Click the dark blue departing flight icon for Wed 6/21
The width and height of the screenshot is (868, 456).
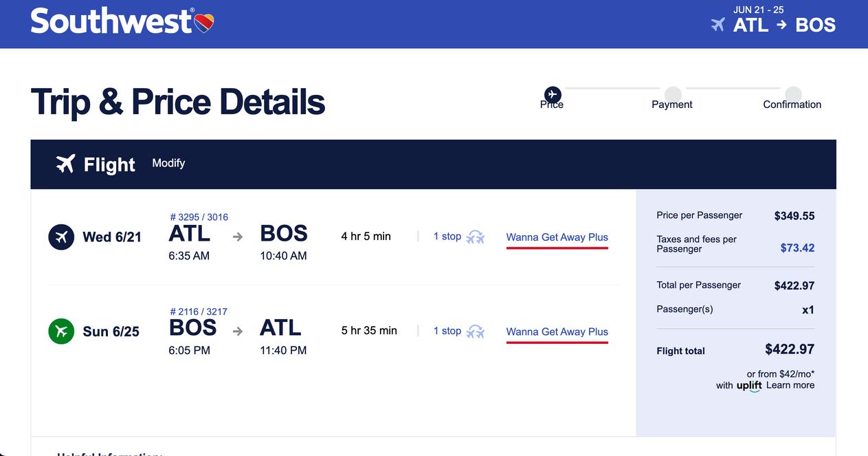tap(61, 237)
